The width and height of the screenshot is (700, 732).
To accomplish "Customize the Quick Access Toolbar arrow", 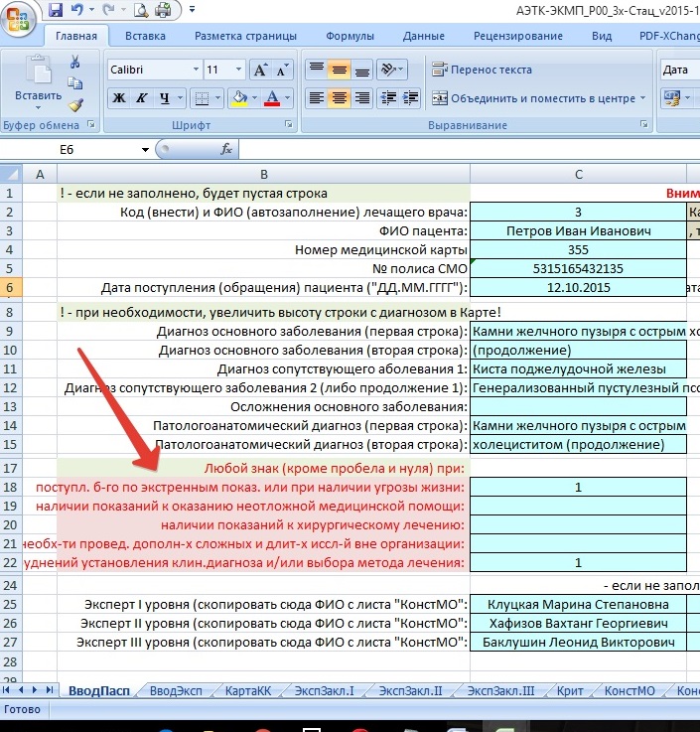I will (192, 9).
